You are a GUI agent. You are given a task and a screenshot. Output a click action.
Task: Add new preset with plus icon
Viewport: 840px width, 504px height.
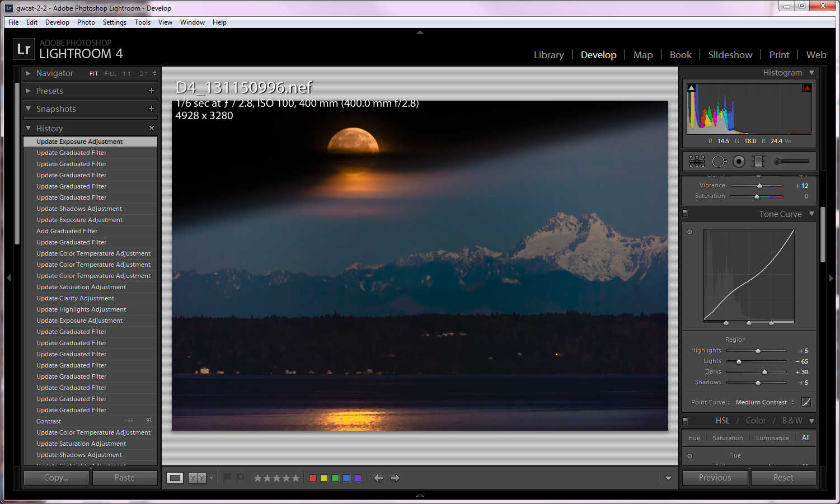[151, 91]
